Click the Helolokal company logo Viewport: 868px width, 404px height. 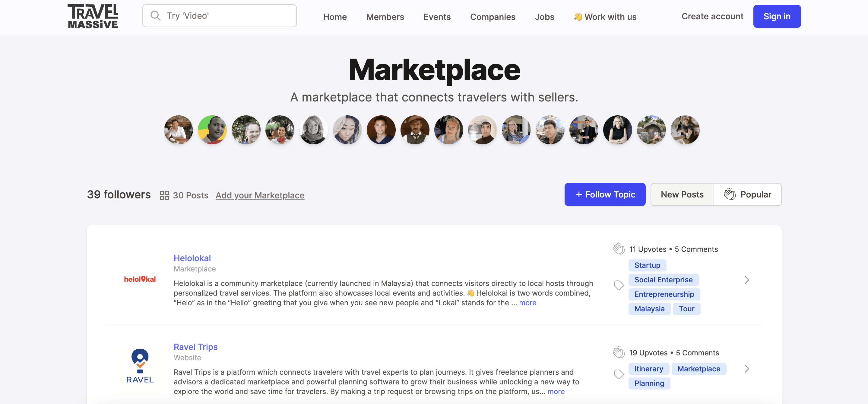point(140,279)
